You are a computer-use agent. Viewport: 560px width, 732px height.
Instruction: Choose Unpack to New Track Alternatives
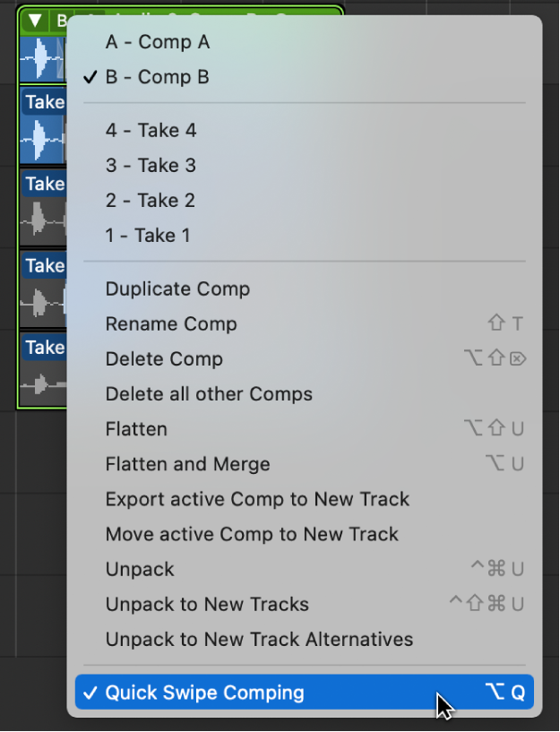[259, 639]
